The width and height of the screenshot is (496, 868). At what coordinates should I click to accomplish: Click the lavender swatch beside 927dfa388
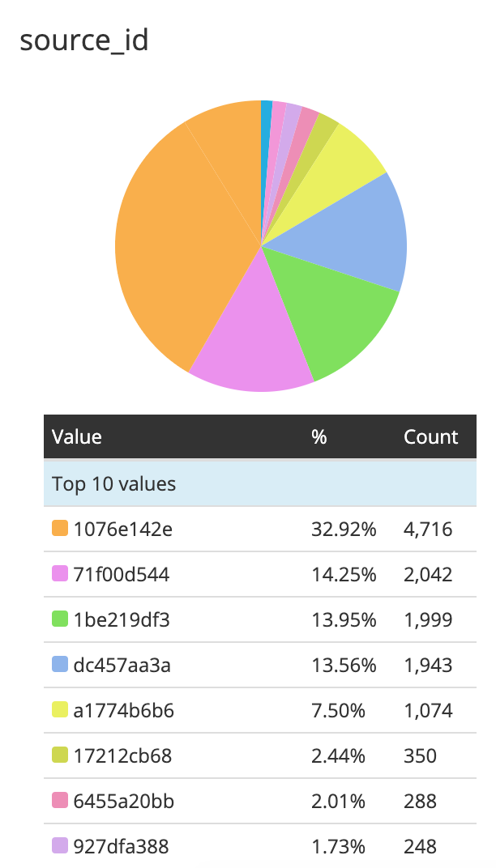(60, 846)
